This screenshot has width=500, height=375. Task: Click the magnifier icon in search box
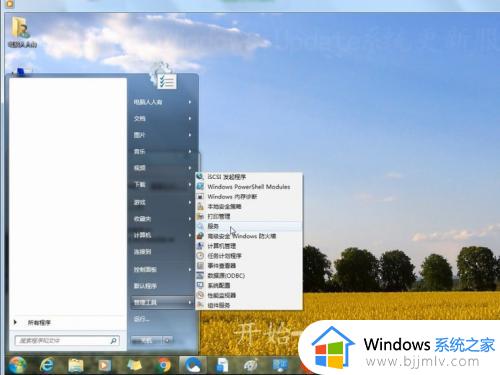[x=113, y=341]
